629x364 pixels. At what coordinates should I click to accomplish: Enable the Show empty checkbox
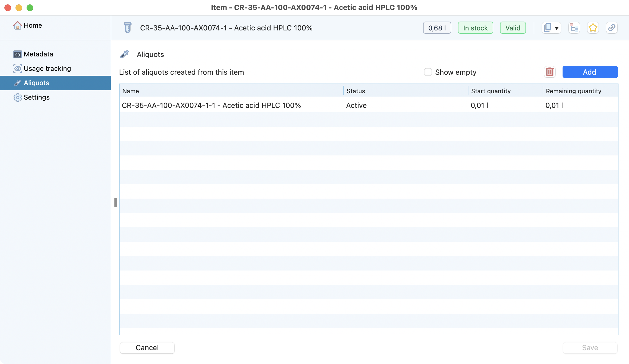[428, 72]
